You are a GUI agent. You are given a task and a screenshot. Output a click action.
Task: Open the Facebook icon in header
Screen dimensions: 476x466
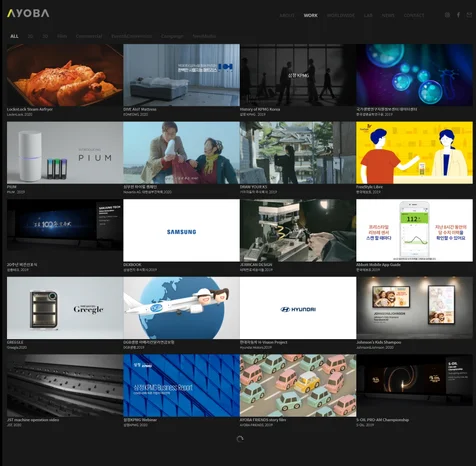click(x=458, y=15)
